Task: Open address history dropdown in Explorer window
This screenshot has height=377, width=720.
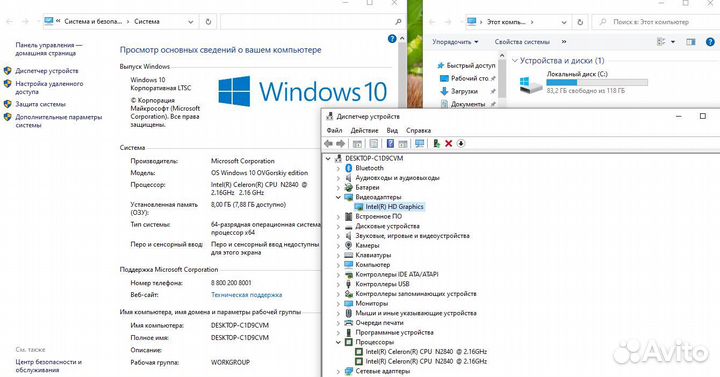Action: coord(564,22)
